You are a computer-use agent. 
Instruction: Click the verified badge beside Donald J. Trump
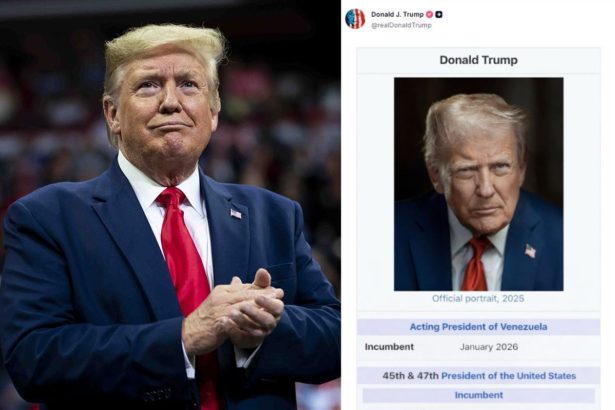click(x=429, y=15)
